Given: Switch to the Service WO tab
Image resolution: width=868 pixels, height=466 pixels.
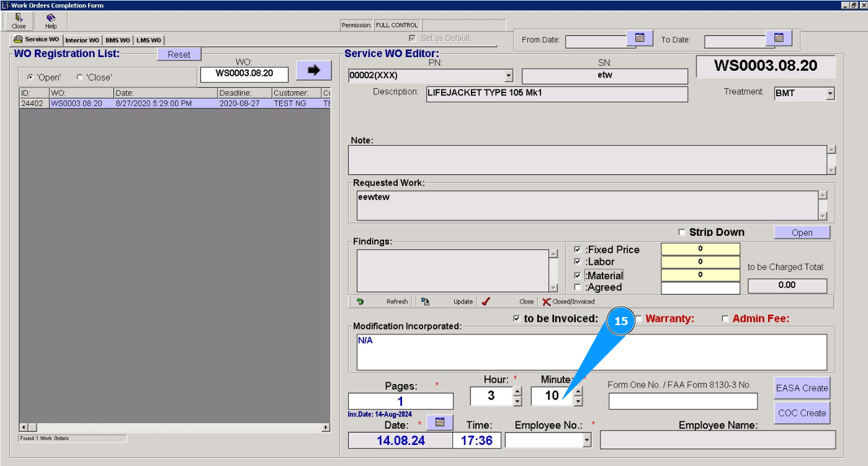Looking at the screenshot, I should pyautogui.click(x=37, y=39).
